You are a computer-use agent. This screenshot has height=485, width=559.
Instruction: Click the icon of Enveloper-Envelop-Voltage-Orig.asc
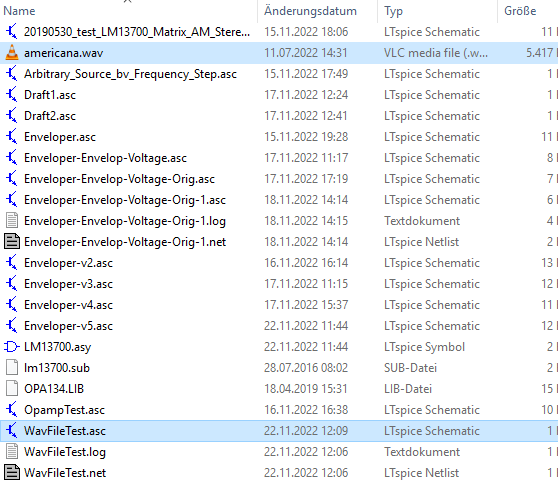coord(11,179)
